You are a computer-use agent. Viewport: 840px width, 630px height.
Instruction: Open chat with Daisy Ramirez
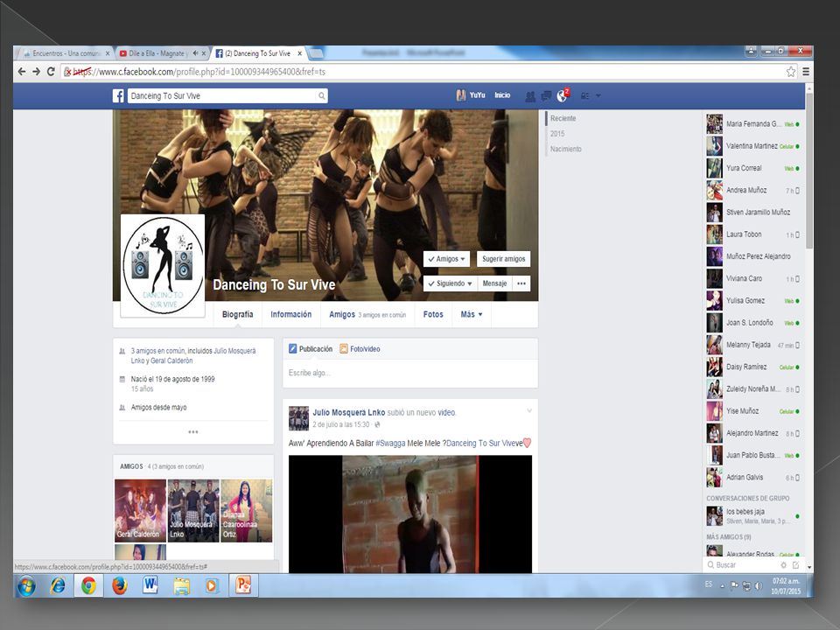click(x=753, y=367)
